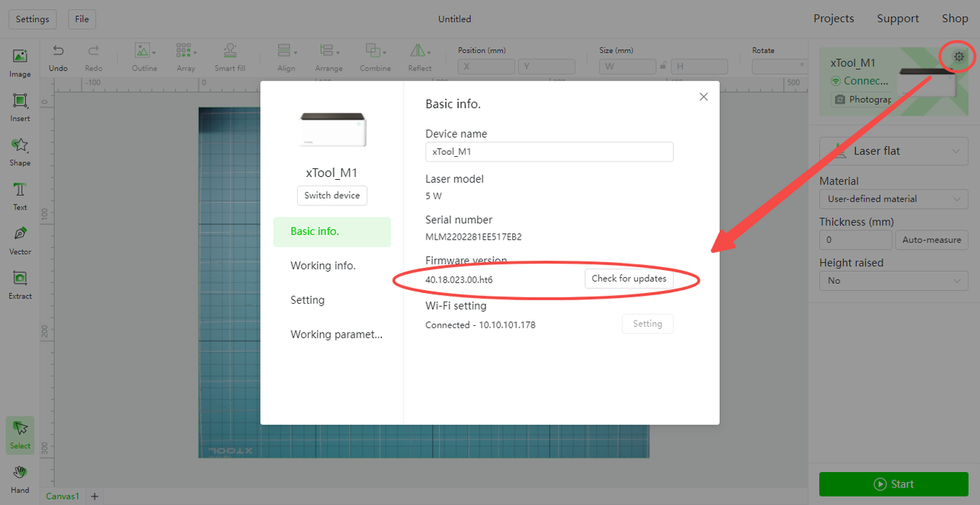This screenshot has width=980, height=505.
Task: Open the Working info. tab
Action: [323, 266]
